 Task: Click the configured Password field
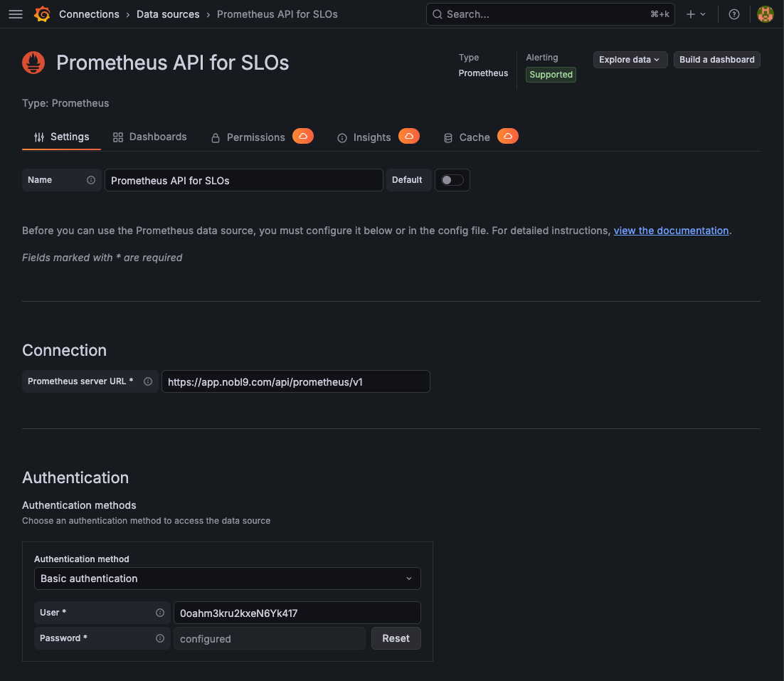(270, 638)
